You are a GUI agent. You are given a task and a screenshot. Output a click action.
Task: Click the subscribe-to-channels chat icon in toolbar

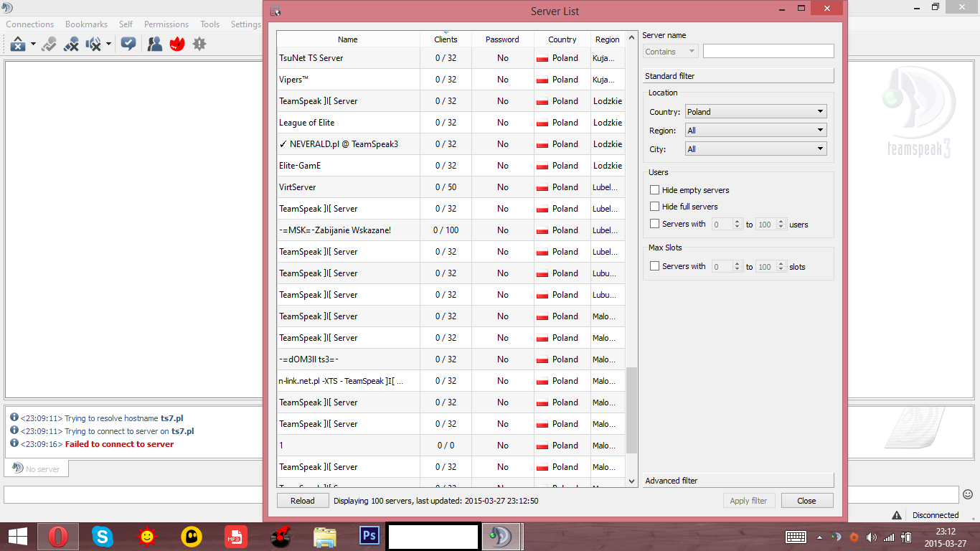point(128,44)
